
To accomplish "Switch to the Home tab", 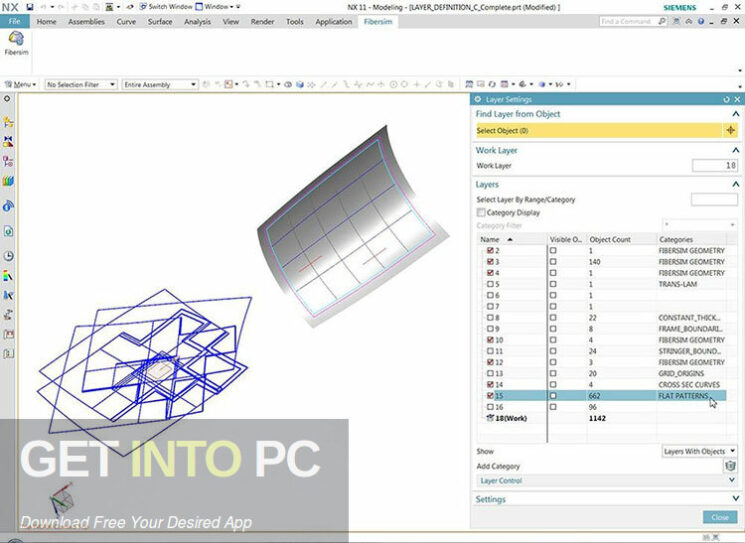I will (46, 21).
